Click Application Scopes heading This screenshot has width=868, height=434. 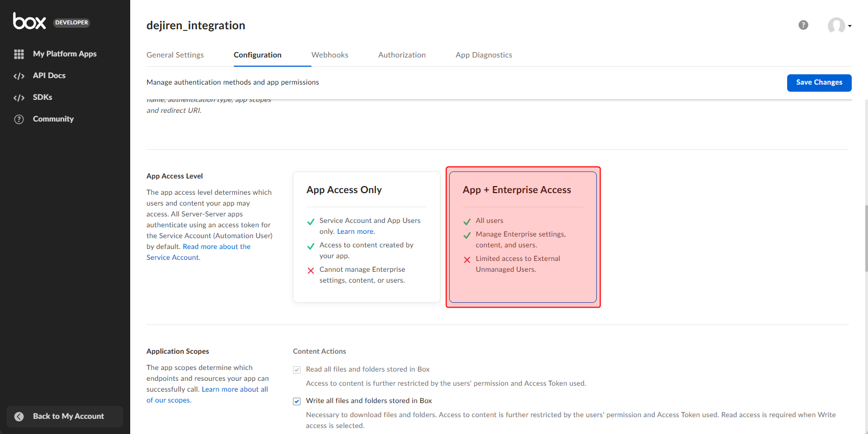(x=178, y=352)
